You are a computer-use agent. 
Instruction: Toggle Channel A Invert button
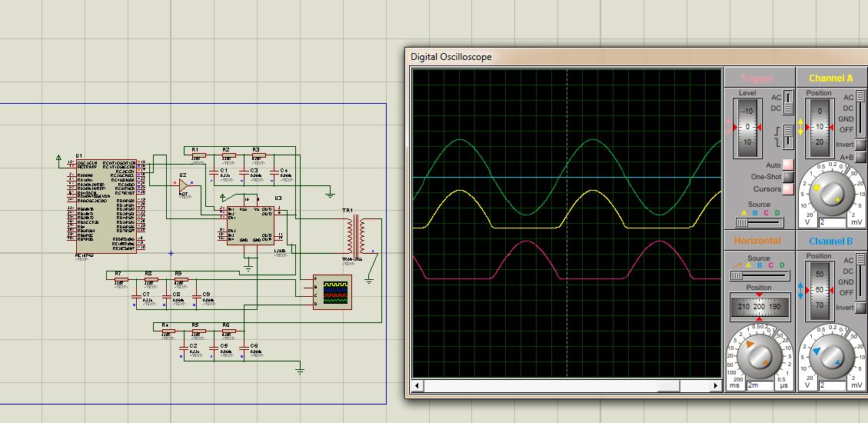(x=860, y=145)
